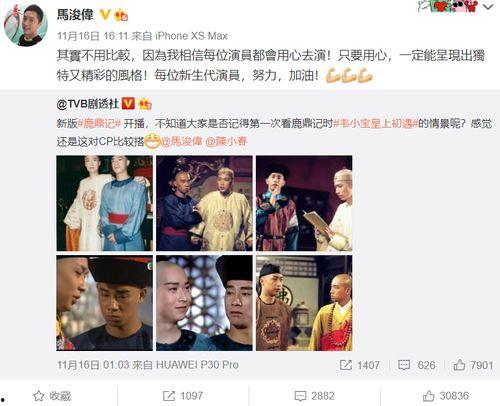The width and height of the screenshot is (500, 406).
Task: Open the post options chevron at top right
Action: point(488,7)
